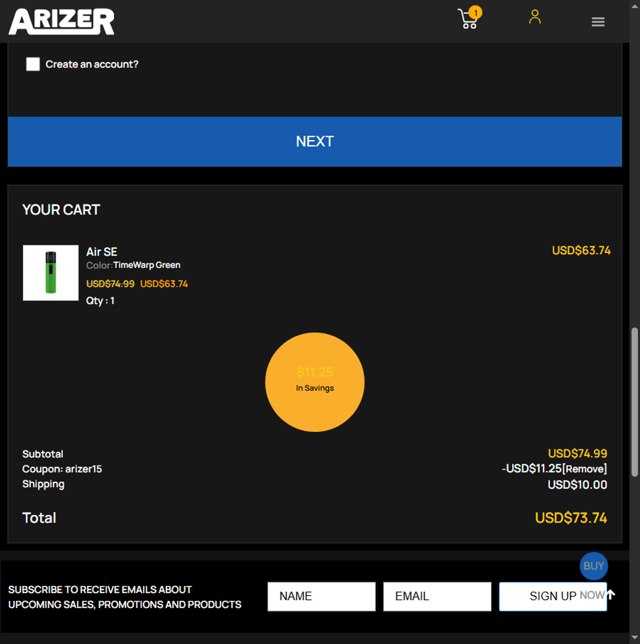Click SIGN UP NOW button
This screenshot has width=640, height=644.
click(553, 596)
